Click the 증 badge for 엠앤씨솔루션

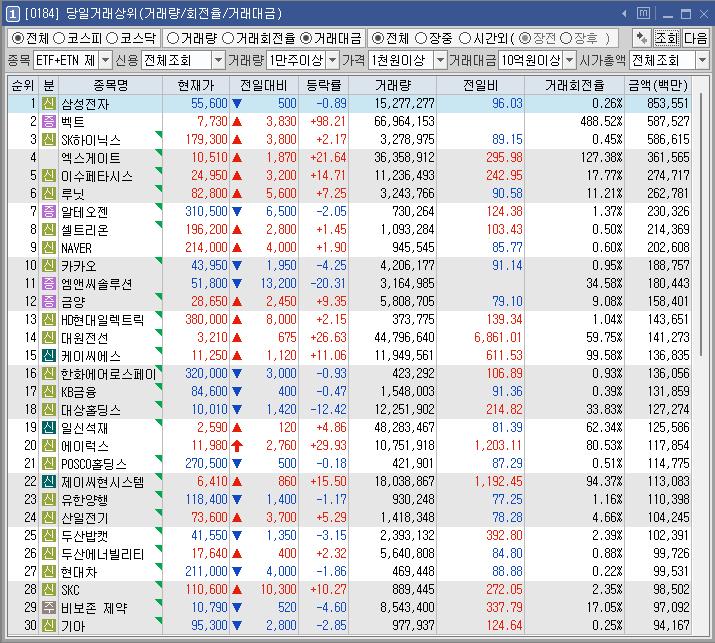[x=49, y=284]
